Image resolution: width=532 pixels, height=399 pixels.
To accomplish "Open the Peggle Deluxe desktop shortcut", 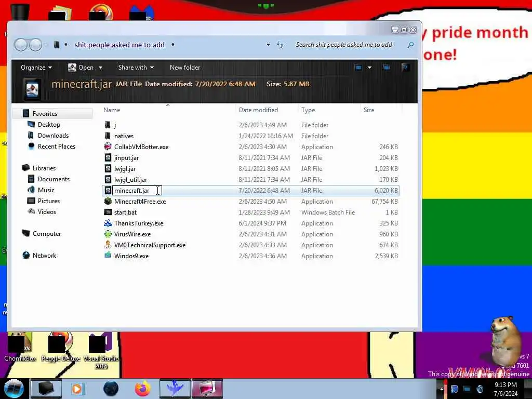I will point(61,347).
